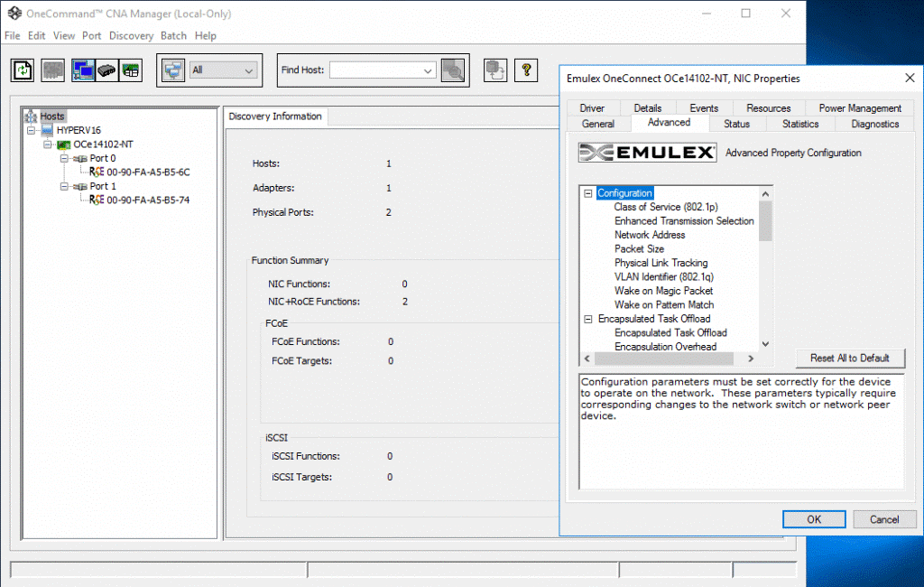Select the Wake on Pattern Match property
This screenshot has height=587, width=924.
(664, 305)
